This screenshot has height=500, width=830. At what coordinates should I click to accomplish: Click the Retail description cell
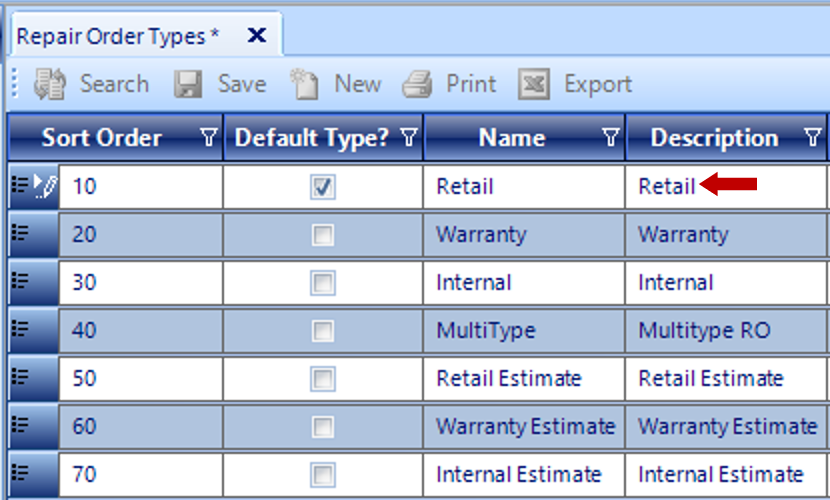pyautogui.click(x=667, y=186)
